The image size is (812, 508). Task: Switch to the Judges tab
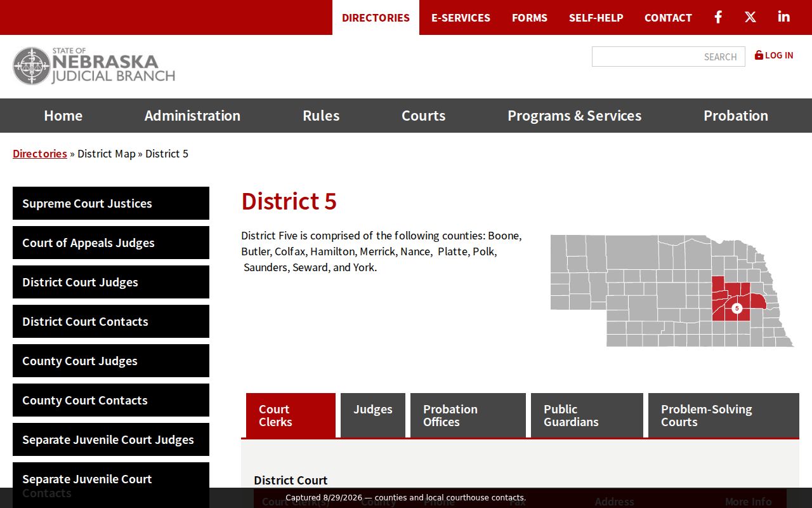(x=373, y=415)
